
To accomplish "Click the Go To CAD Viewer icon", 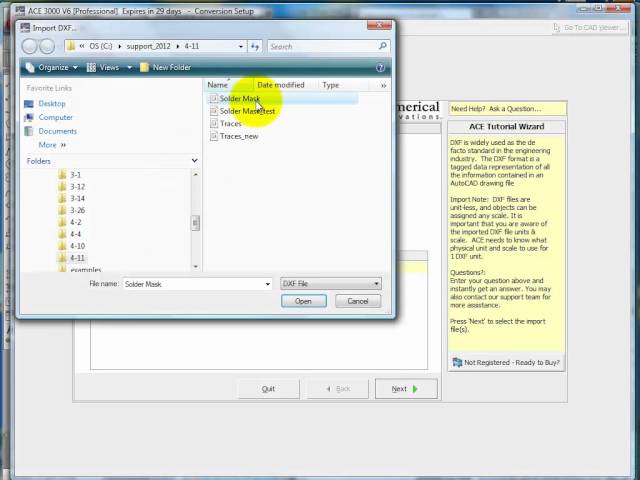I will coord(556,27).
